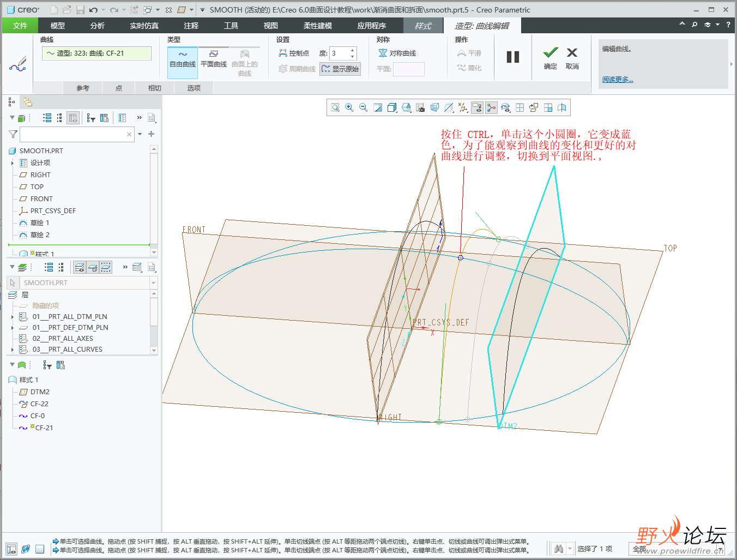
Task: Follow the 阅读更多 link
Action: pos(618,80)
